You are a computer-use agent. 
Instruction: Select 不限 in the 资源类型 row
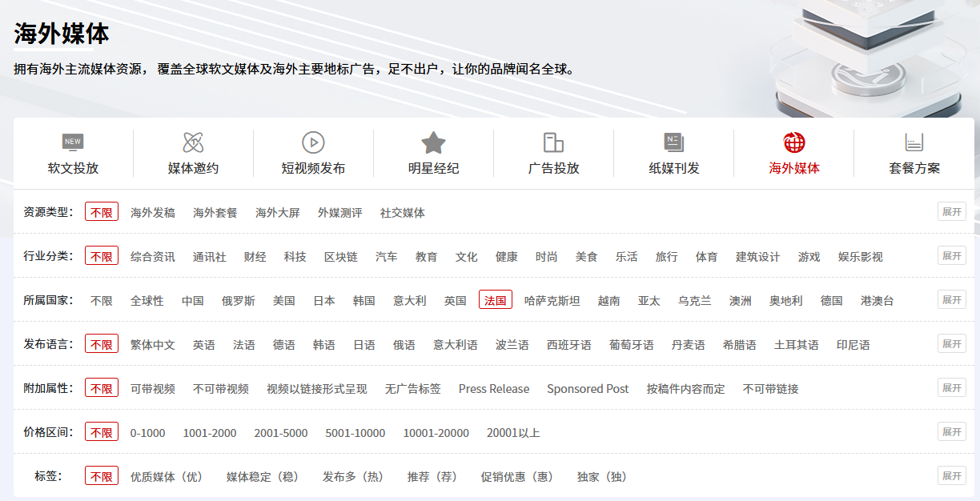tap(102, 212)
